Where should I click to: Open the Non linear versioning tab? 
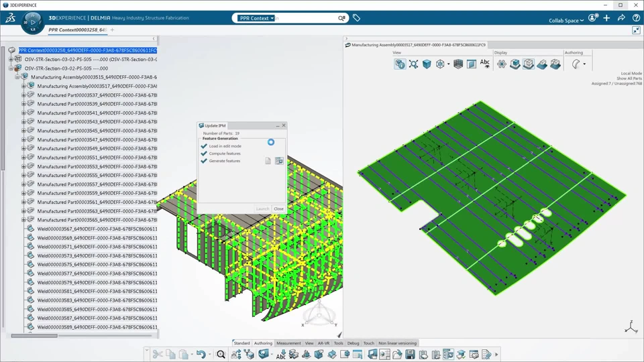tap(397, 343)
